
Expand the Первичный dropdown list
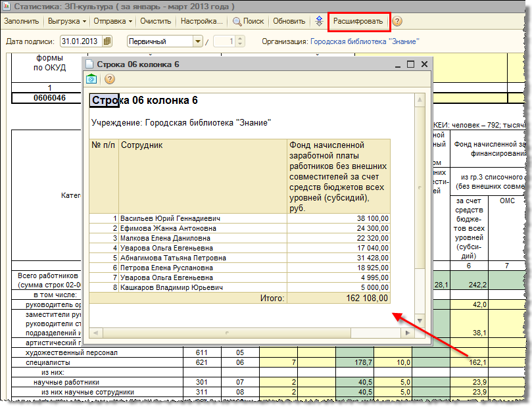point(198,41)
